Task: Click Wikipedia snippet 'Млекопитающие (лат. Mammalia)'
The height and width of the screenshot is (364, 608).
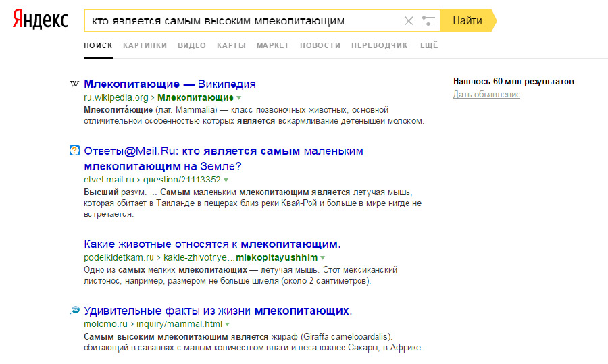Action: click(150, 109)
